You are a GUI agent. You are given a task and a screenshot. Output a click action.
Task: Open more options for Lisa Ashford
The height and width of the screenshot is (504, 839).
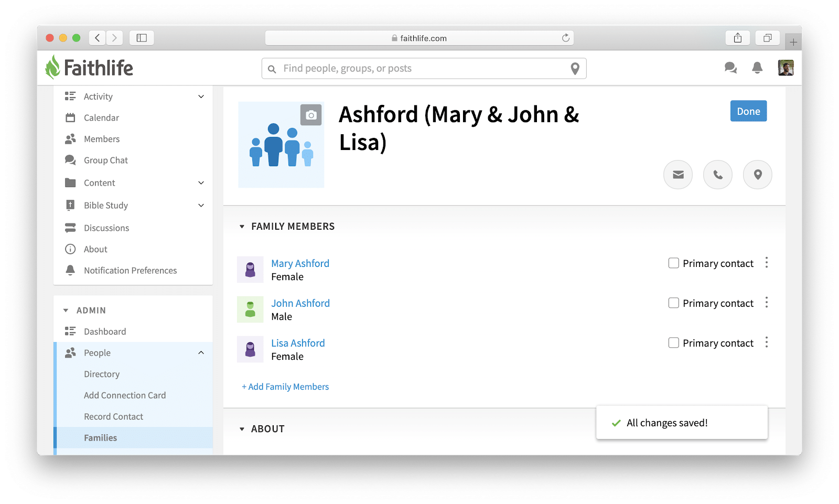[767, 342]
